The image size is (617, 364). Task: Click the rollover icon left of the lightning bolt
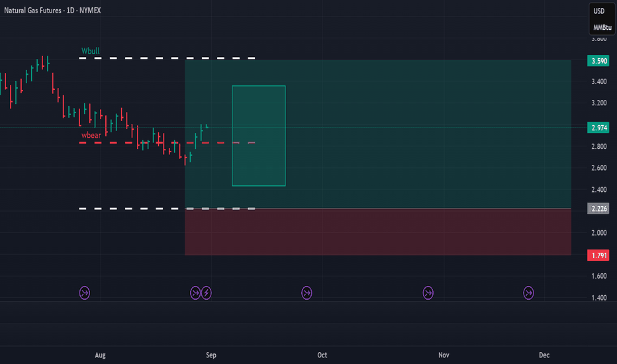195,293
